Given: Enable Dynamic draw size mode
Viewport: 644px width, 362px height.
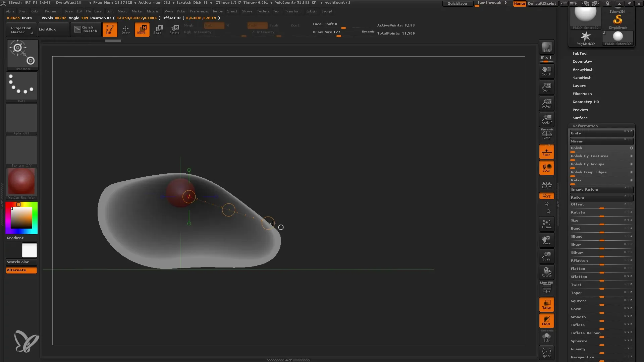Looking at the screenshot, I should point(367,32).
